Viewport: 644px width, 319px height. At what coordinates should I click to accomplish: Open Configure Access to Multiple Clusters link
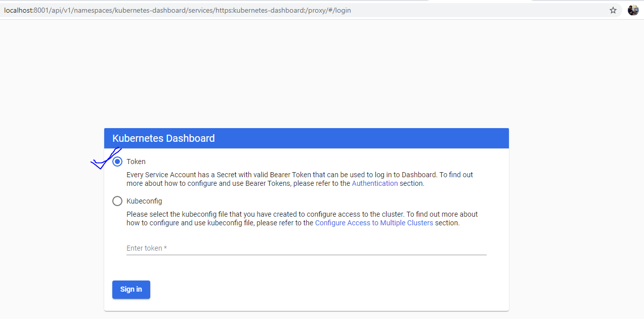(x=374, y=223)
